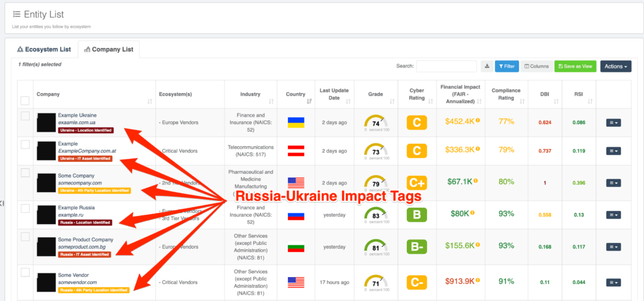The height and width of the screenshot is (301, 644).
Task: Open the Some Vendor company link
Action: pos(74,275)
